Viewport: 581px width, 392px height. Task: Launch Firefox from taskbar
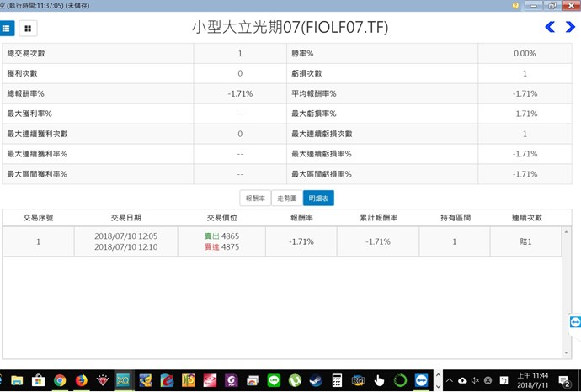click(x=81, y=380)
